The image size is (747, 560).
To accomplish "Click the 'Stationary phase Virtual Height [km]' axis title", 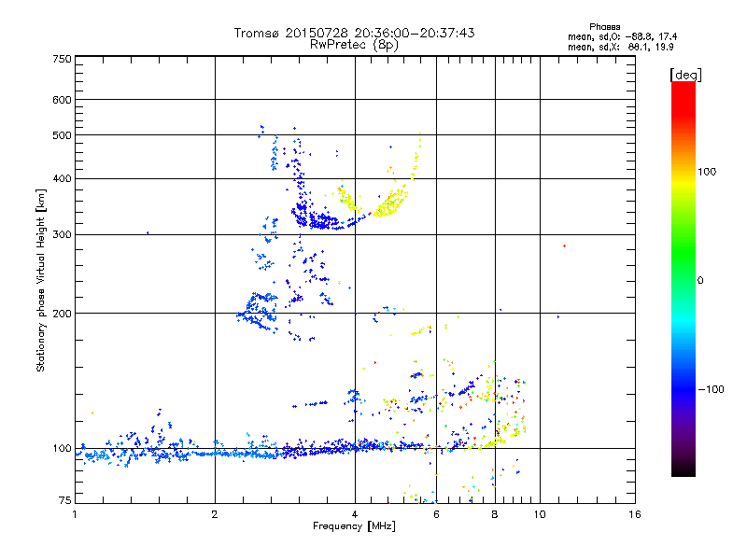I will 41,280.
